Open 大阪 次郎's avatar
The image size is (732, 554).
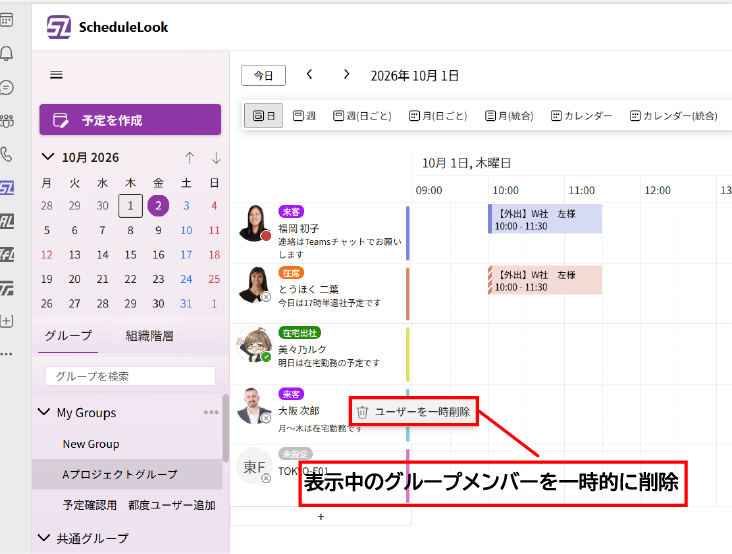pyautogui.click(x=253, y=406)
